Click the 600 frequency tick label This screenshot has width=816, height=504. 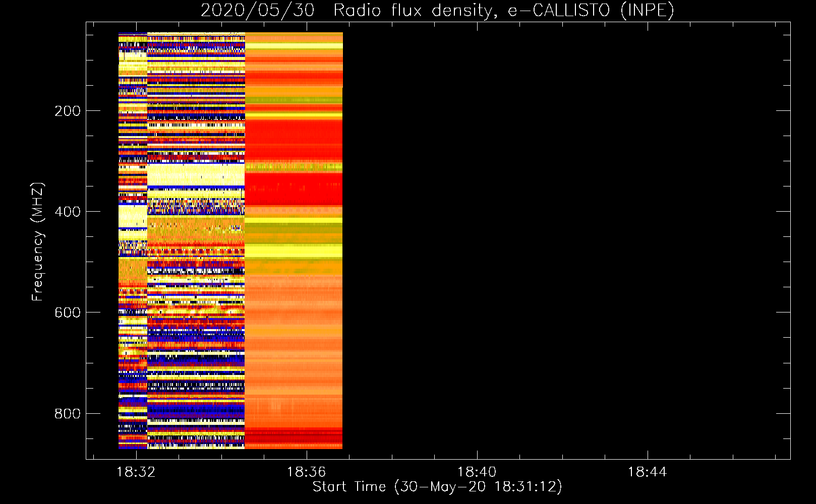pyautogui.click(x=68, y=312)
